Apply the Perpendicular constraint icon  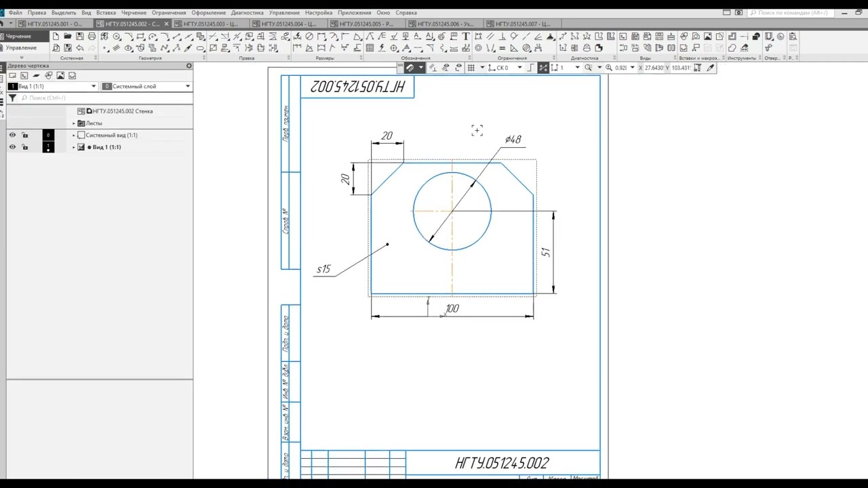click(502, 37)
